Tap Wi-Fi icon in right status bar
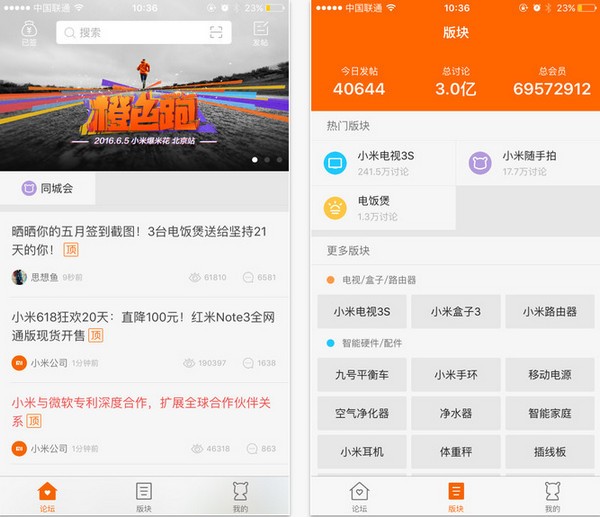The width and height of the screenshot is (600, 517). (391, 8)
